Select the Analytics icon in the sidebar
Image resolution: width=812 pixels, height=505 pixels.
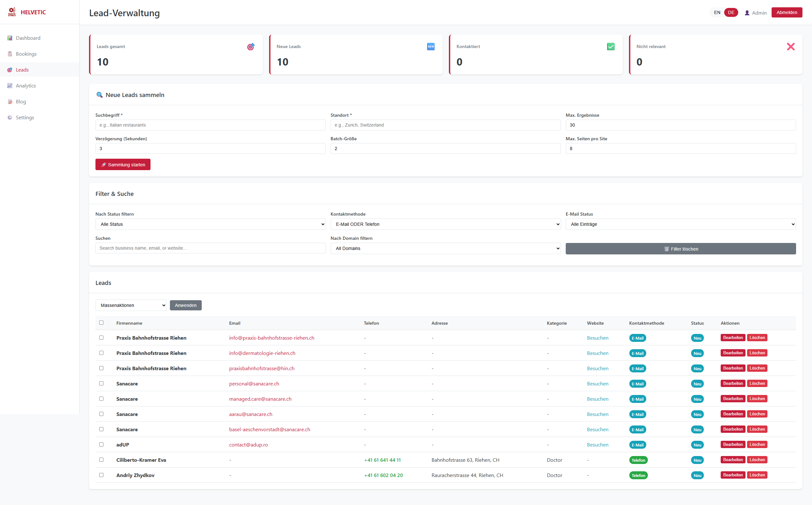(x=10, y=86)
